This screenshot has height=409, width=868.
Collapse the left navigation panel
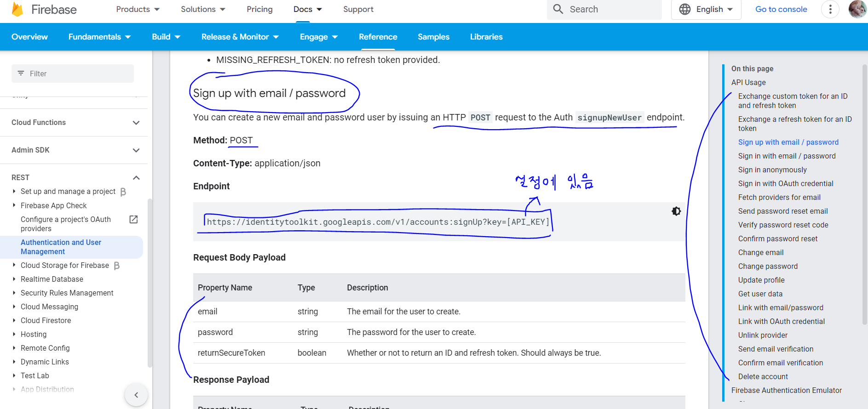pos(136,395)
